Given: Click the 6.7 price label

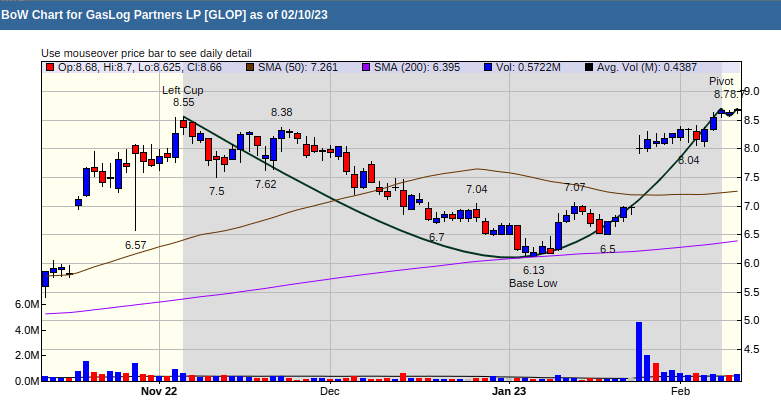Looking at the screenshot, I should [436, 237].
